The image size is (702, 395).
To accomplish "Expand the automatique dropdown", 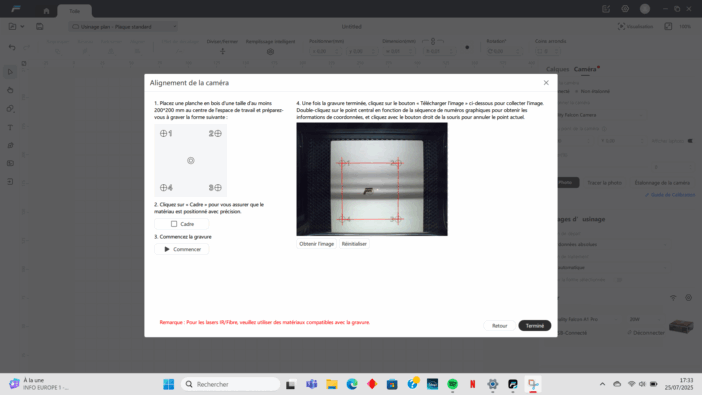I will (613, 267).
